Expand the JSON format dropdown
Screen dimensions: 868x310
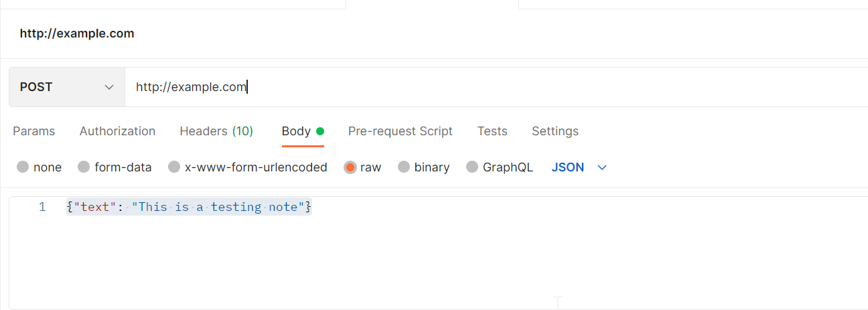tap(579, 167)
